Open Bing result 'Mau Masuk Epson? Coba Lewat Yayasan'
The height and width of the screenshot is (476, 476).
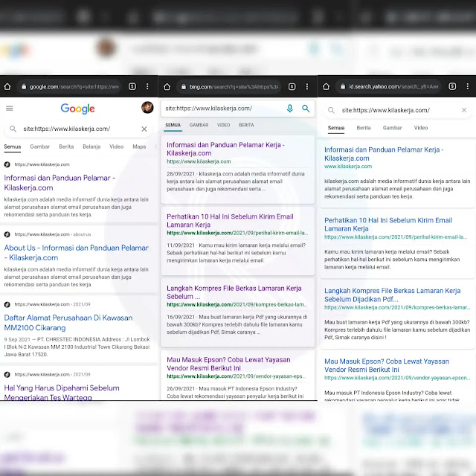[228, 364]
